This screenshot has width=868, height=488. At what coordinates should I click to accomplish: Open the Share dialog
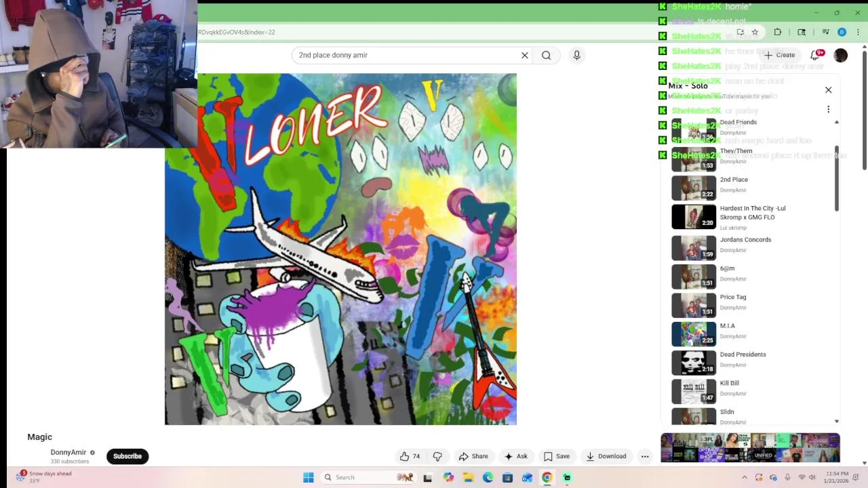(x=473, y=456)
